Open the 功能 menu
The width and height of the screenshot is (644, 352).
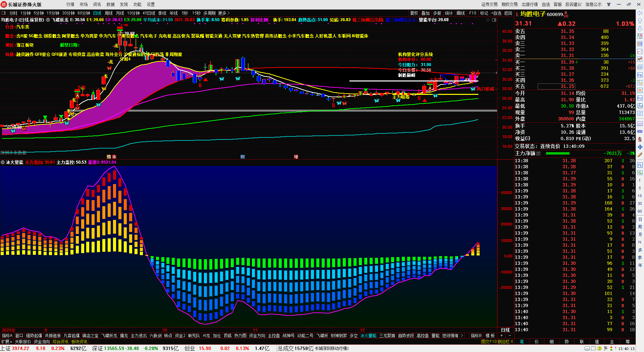[138, 4]
